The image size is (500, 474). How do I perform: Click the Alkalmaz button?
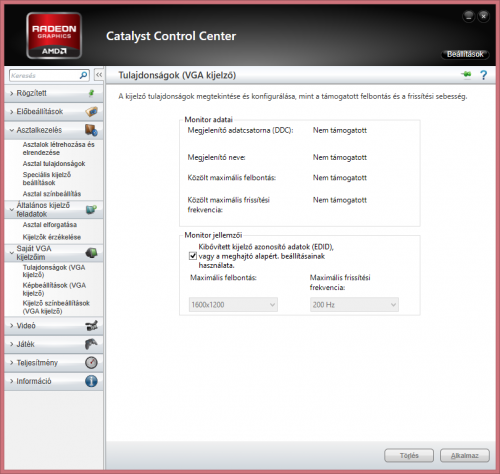(465, 455)
